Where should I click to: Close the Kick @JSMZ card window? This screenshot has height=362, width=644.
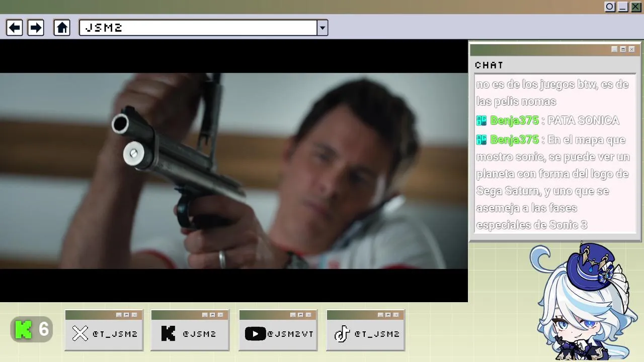click(220, 315)
